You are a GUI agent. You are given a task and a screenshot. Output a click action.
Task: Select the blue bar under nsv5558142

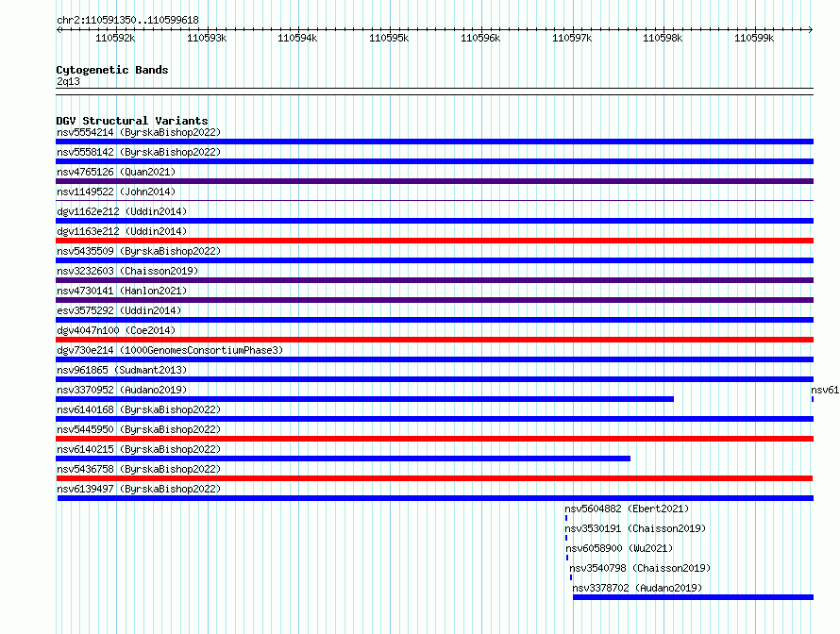point(434,161)
